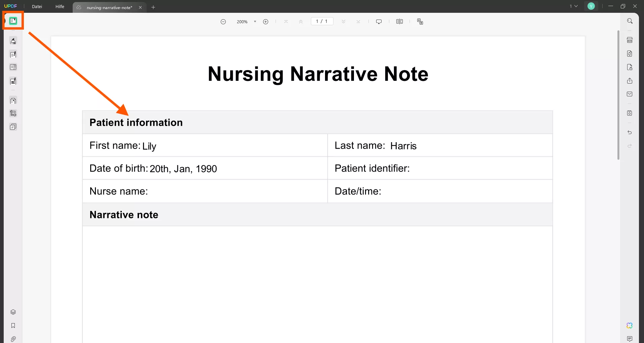Open the Attachments paperclip panel
The image size is (644, 343).
click(x=13, y=339)
